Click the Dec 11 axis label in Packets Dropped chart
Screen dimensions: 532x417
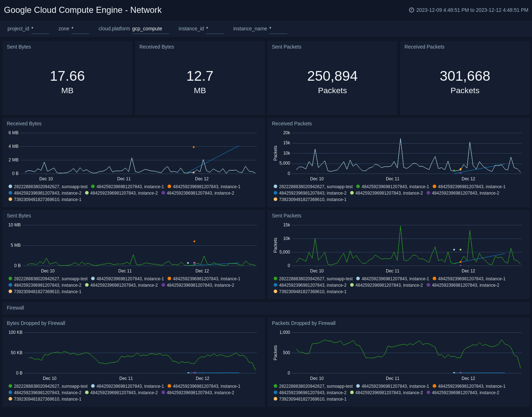coord(393,378)
